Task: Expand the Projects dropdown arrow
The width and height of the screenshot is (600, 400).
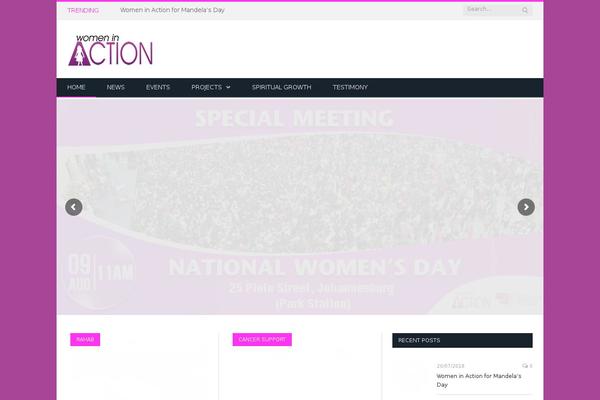Action: tap(228, 87)
